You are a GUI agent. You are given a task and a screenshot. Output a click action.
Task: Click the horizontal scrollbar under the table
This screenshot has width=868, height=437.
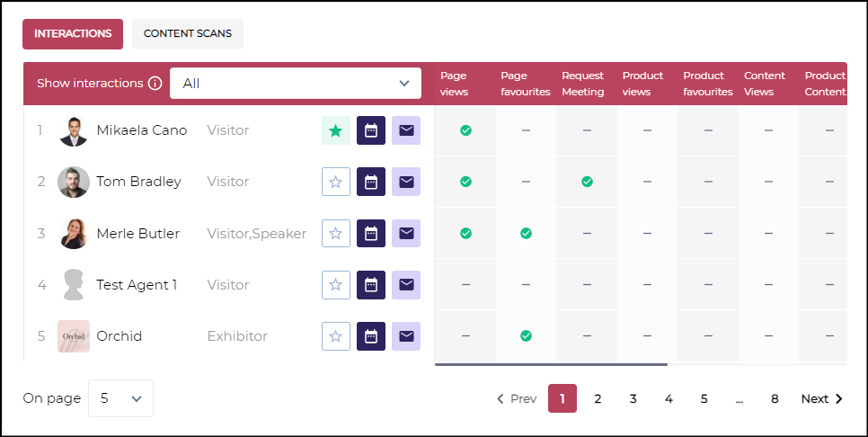(551, 364)
